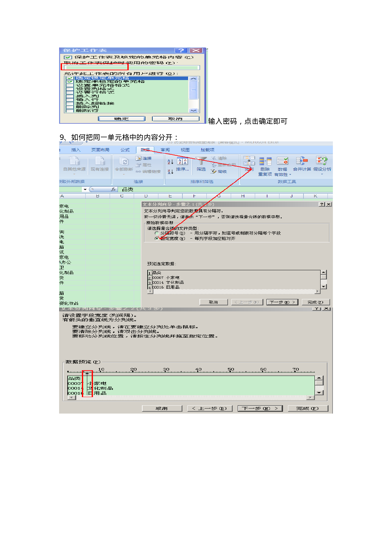This screenshot has width=392, height=555.
Task: Open the 加载项 ribbon tab
Action: (x=207, y=150)
